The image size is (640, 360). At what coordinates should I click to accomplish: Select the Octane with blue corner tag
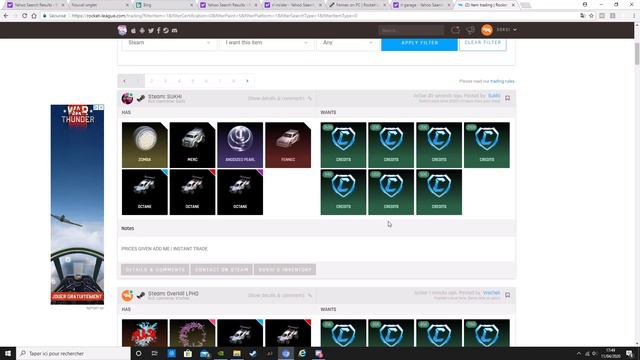144,192
